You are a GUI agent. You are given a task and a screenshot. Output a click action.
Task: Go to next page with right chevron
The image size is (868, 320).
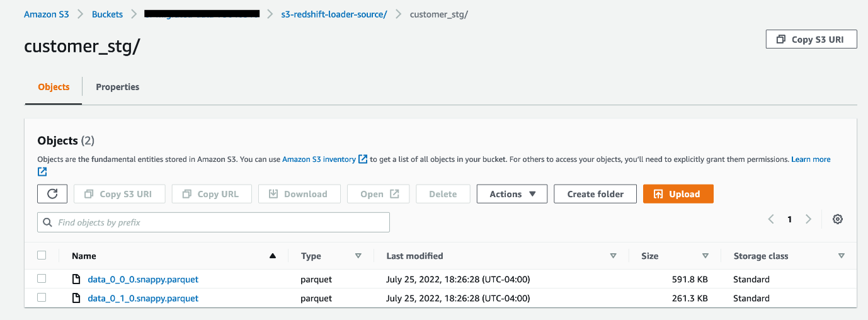click(808, 219)
